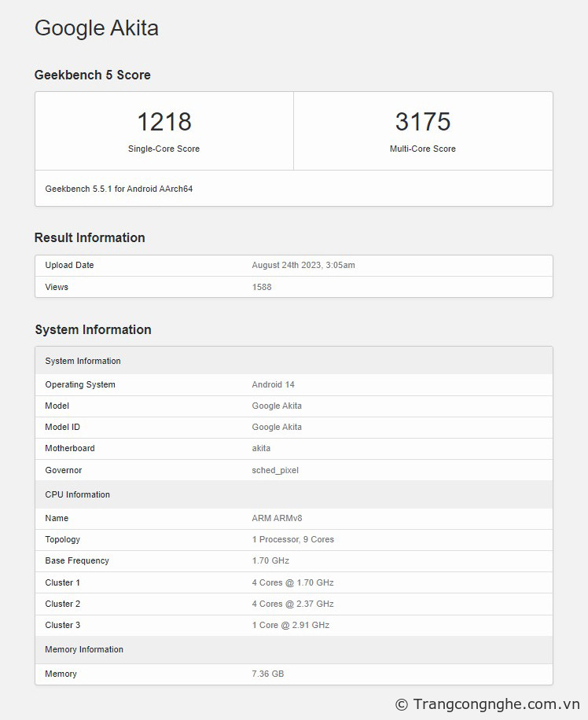This screenshot has width=588, height=720.
Task: Click Geekbench 5.5.1 for Android AArch64 text
Action: point(119,189)
